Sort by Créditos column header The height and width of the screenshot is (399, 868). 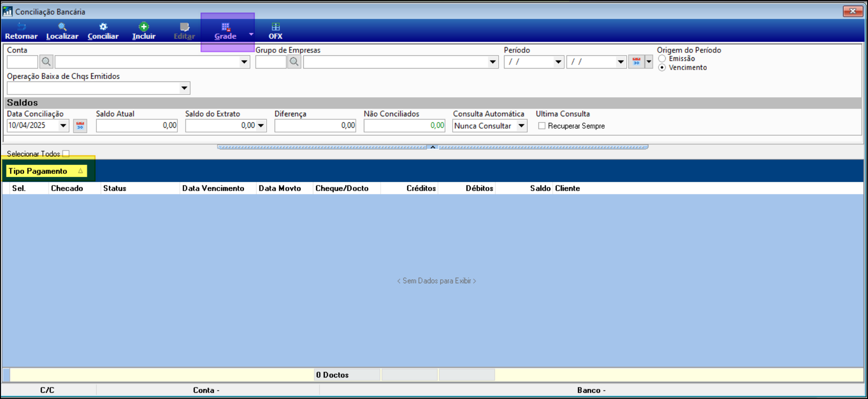tap(410, 188)
